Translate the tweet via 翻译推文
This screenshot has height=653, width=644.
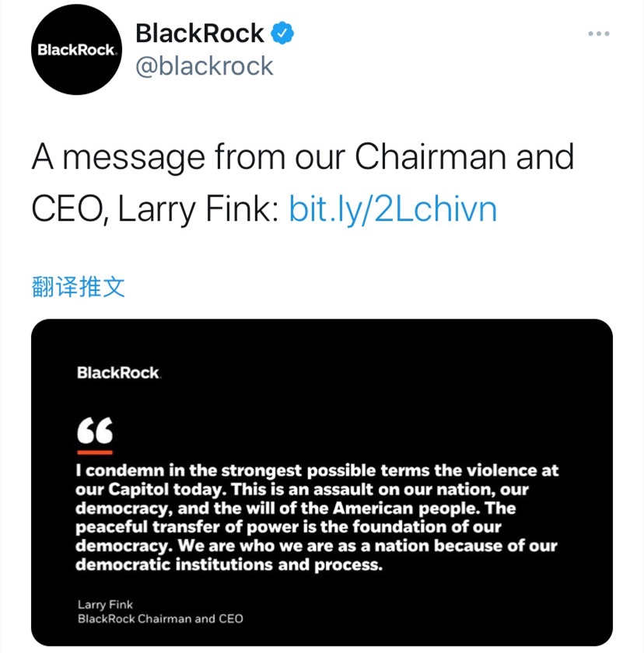click(78, 287)
